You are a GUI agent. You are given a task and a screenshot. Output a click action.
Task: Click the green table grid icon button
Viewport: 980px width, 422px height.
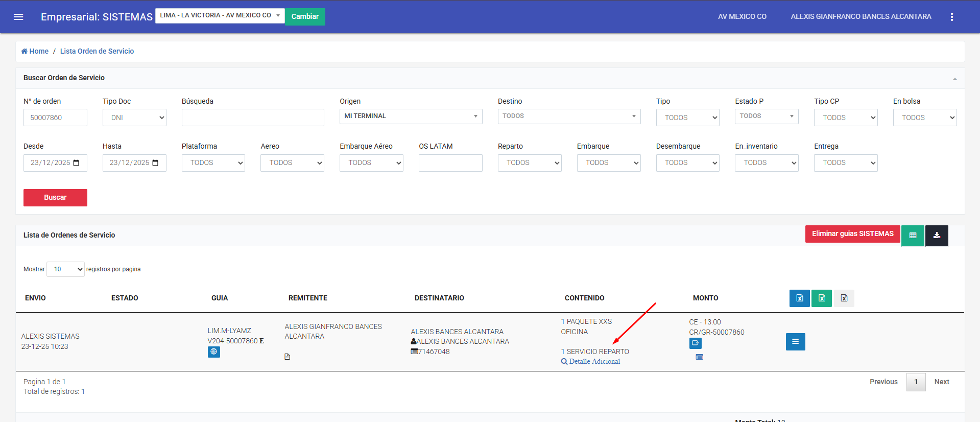click(x=913, y=236)
